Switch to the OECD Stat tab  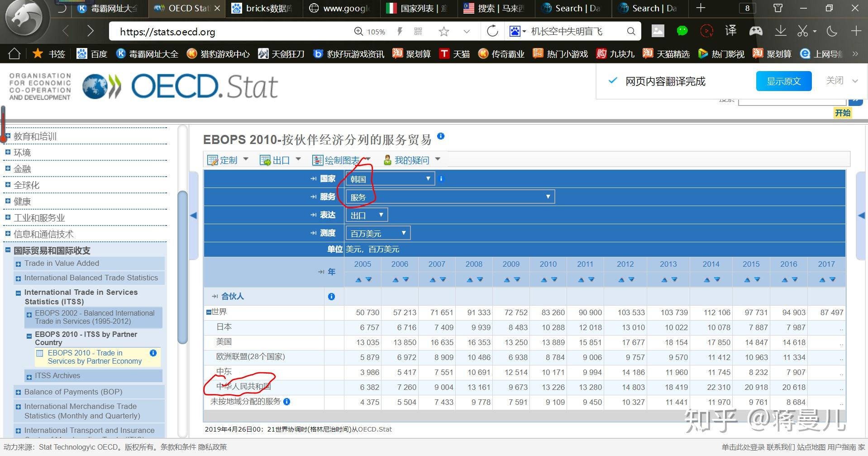[187, 8]
